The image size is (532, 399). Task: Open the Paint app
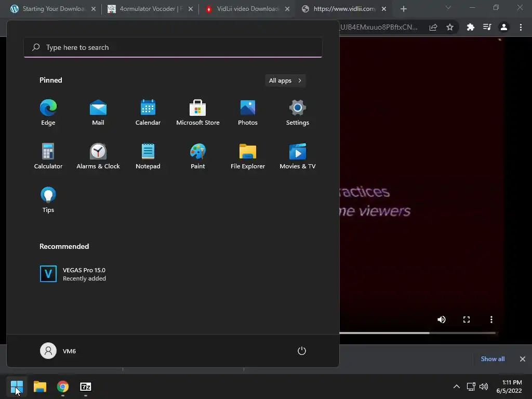pos(198,156)
